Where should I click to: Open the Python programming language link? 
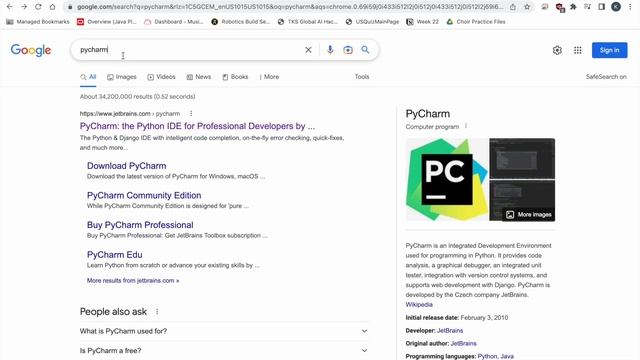coord(487,356)
